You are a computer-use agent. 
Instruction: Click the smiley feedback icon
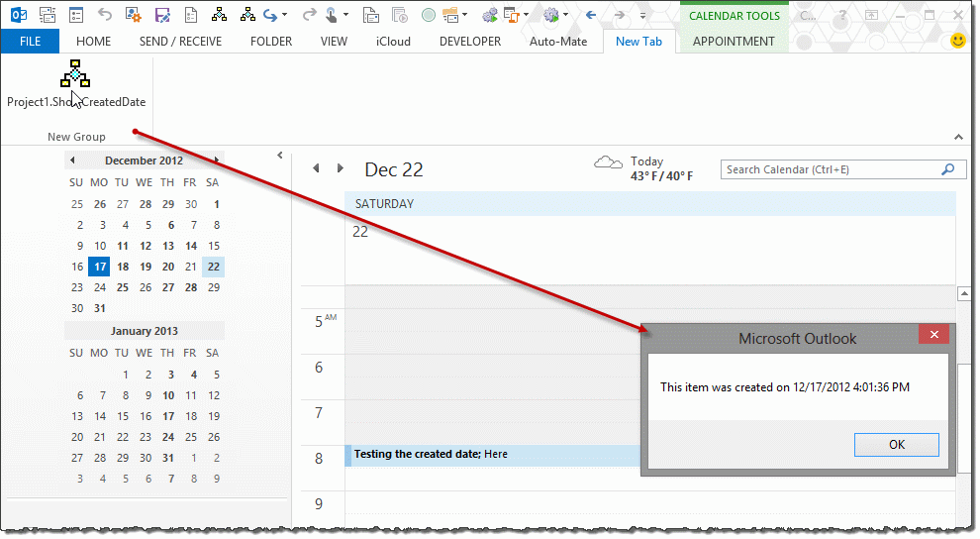coord(957,42)
